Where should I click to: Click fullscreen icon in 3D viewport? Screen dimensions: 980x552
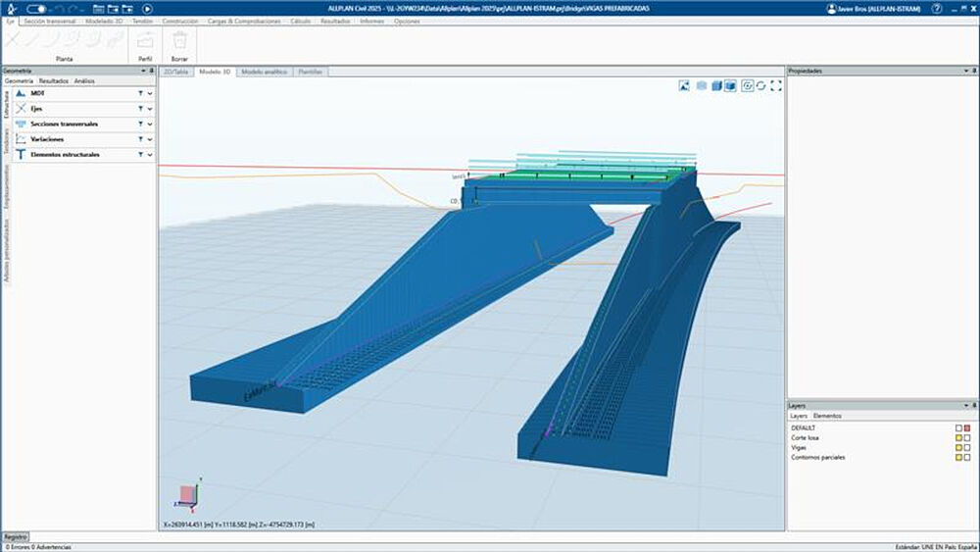click(776, 85)
